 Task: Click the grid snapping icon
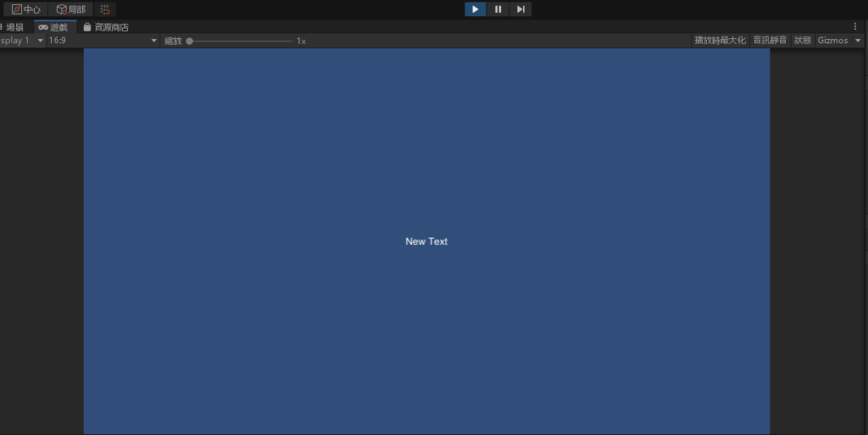point(105,9)
